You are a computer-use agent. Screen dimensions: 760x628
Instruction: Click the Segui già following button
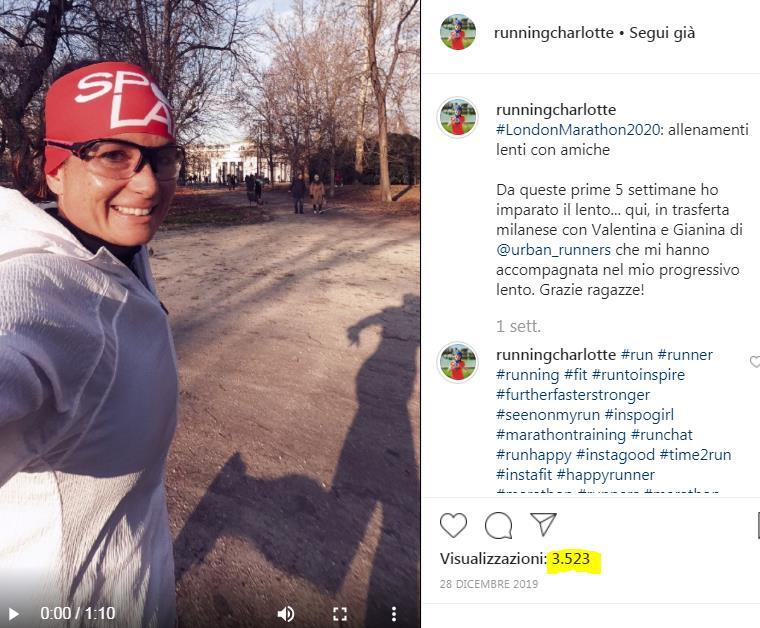point(662,32)
